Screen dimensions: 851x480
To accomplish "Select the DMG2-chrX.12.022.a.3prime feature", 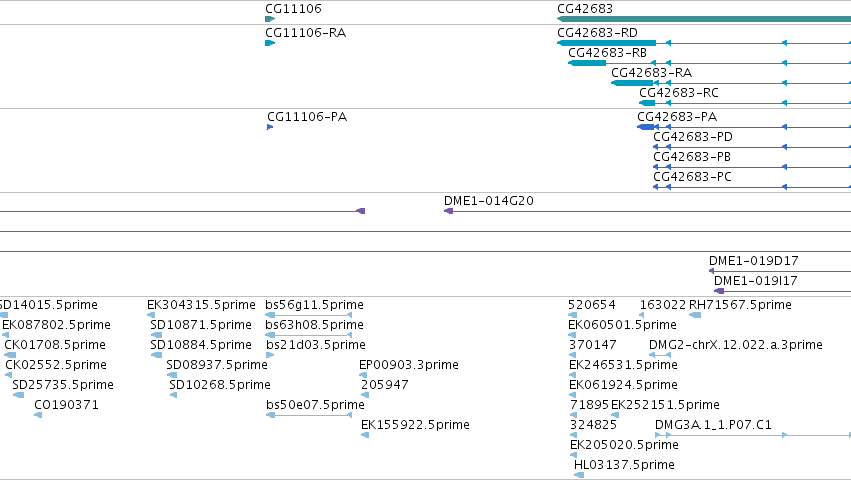I will pyautogui.click(x=660, y=355).
